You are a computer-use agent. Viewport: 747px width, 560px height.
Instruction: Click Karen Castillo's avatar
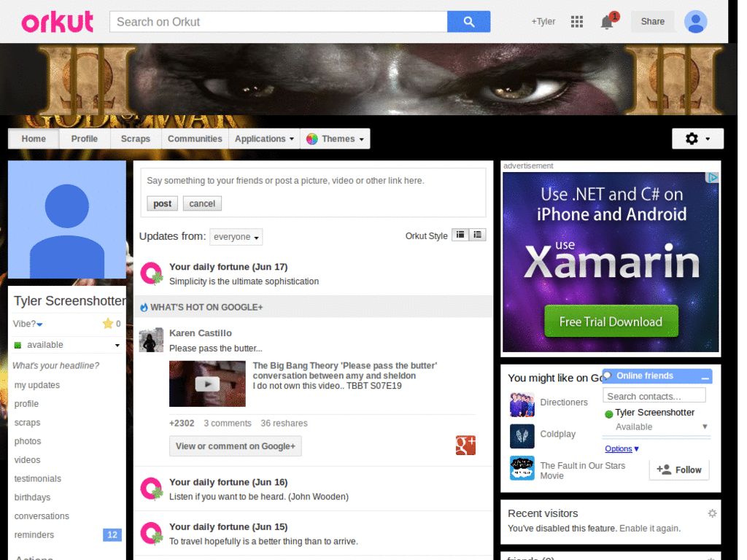click(151, 340)
